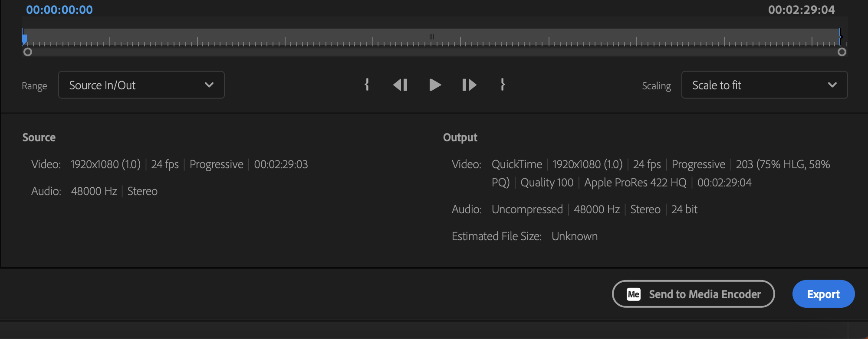Click the Export button

click(x=823, y=294)
